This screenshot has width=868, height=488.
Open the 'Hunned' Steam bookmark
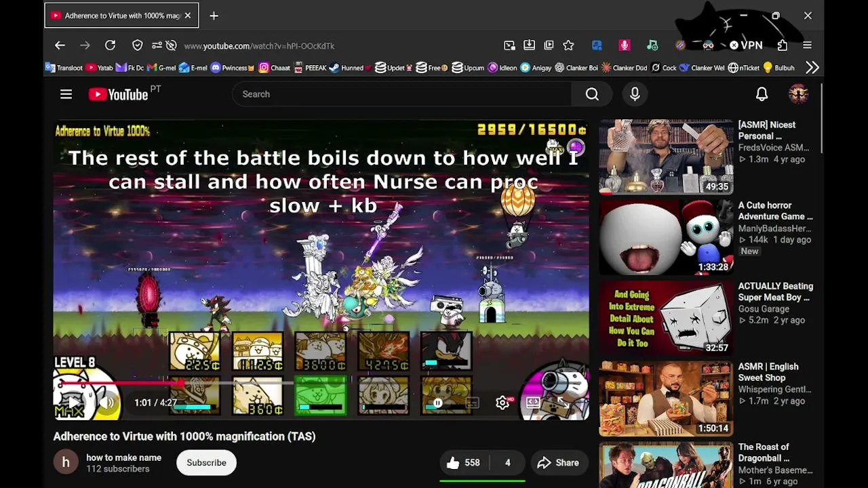tap(351, 68)
